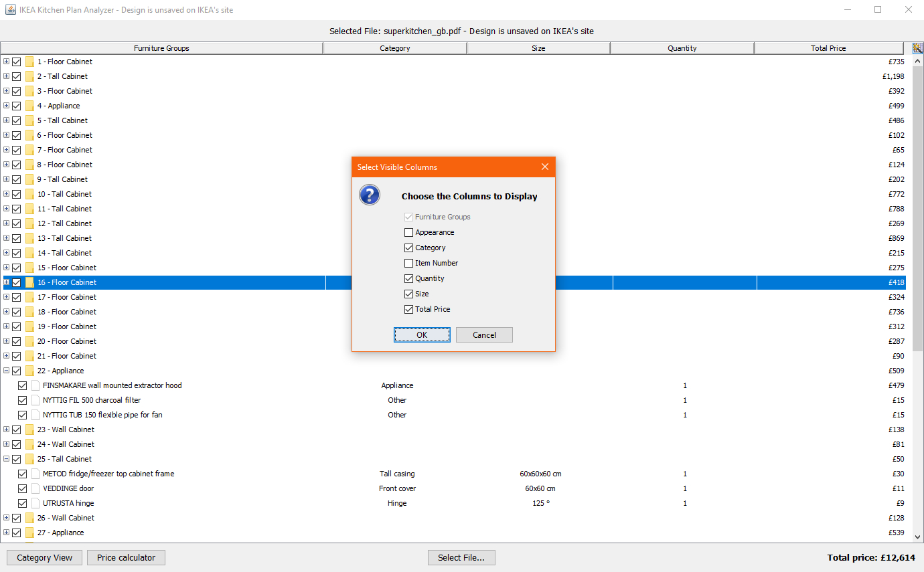Expand the 18 - Floor Cabinet group
Image resolution: width=924 pixels, height=572 pixels.
coord(6,312)
